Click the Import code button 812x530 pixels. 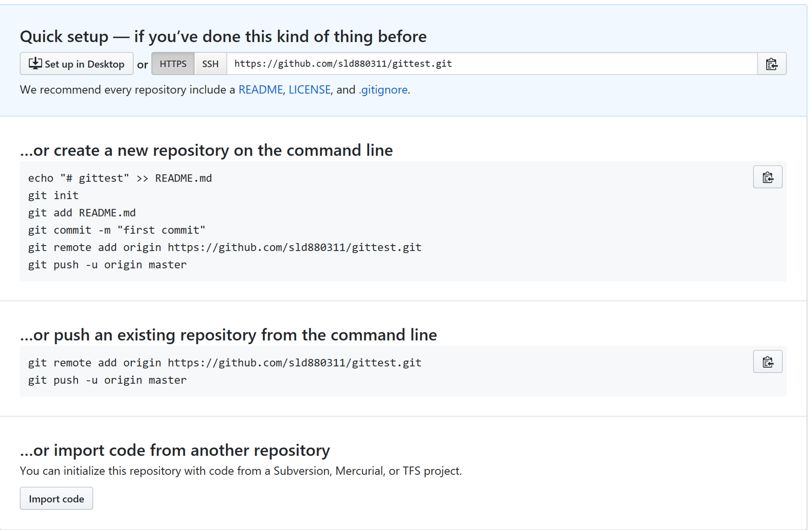tap(56, 499)
